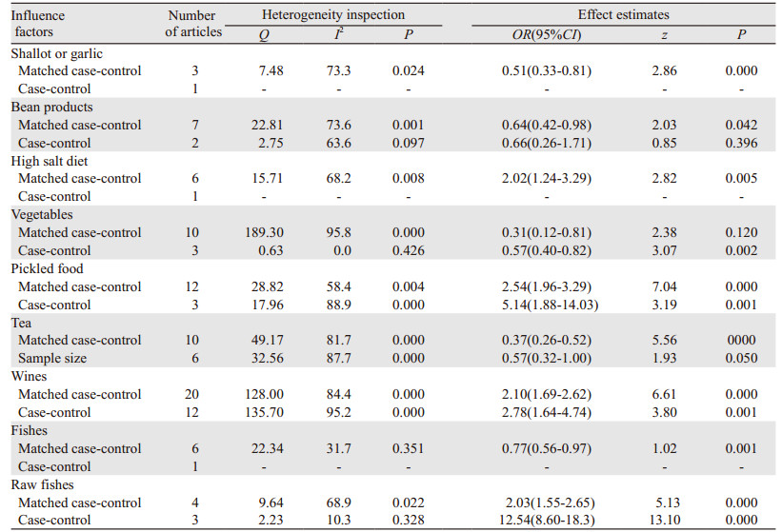Click the Shallot or garlic row label
Screen dimensions: 782x532
[x=56, y=53]
